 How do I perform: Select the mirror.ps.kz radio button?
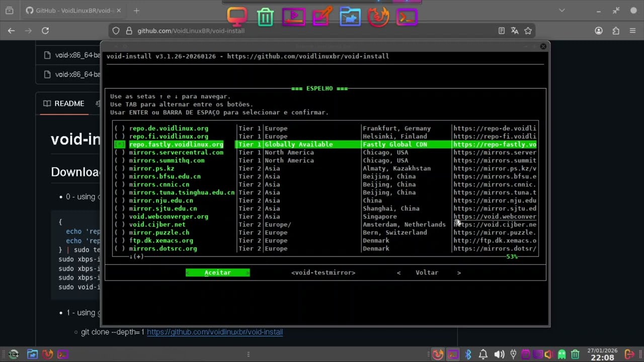tap(120, 168)
